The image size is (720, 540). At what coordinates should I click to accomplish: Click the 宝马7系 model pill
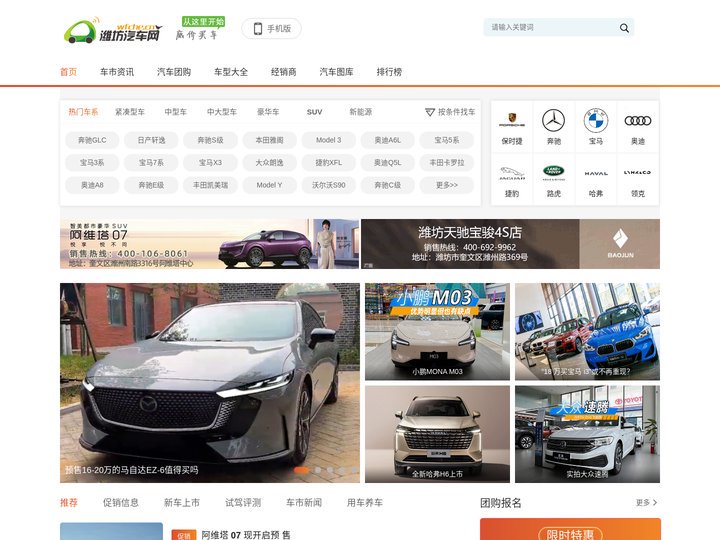tap(151, 163)
